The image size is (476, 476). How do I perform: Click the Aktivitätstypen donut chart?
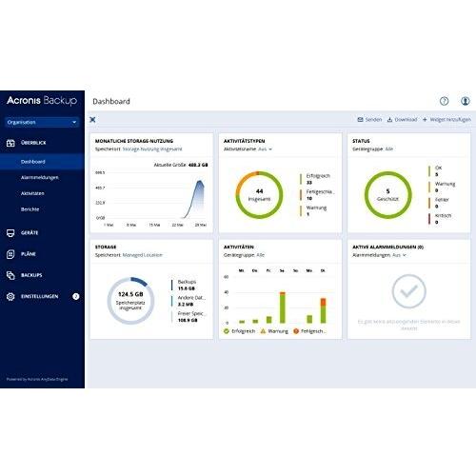259,195
